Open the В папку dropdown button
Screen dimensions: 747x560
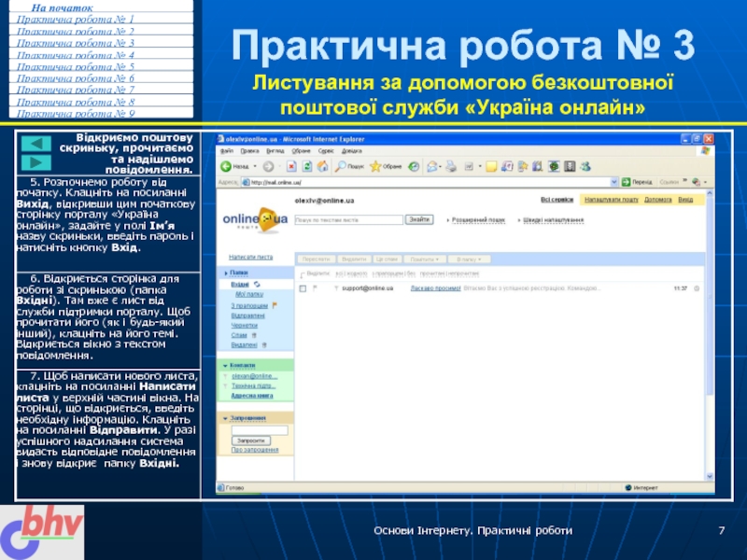click(470, 259)
